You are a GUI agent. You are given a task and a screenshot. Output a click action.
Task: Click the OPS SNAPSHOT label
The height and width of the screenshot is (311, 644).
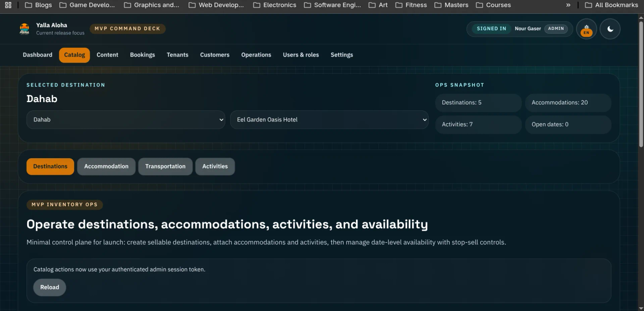click(x=460, y=85)
